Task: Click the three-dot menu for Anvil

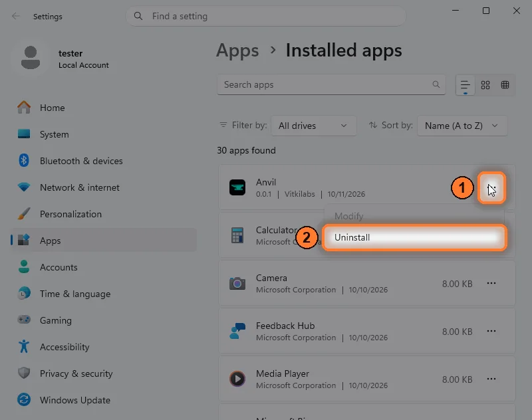Action: (x=491, y=188)
